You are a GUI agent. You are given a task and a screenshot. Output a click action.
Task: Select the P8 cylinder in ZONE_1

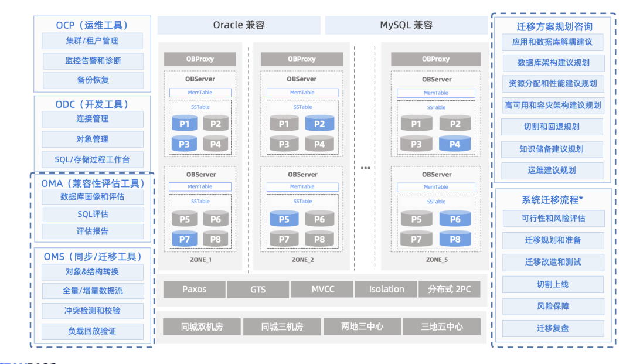(216, 239)
